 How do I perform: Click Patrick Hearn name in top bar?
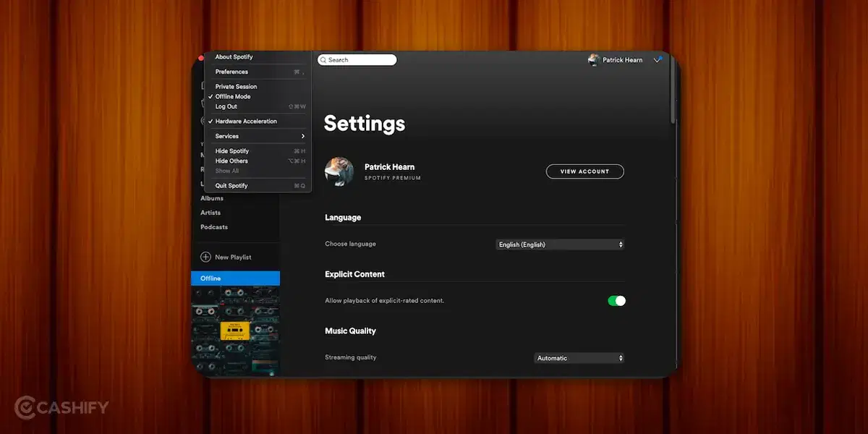622,60
